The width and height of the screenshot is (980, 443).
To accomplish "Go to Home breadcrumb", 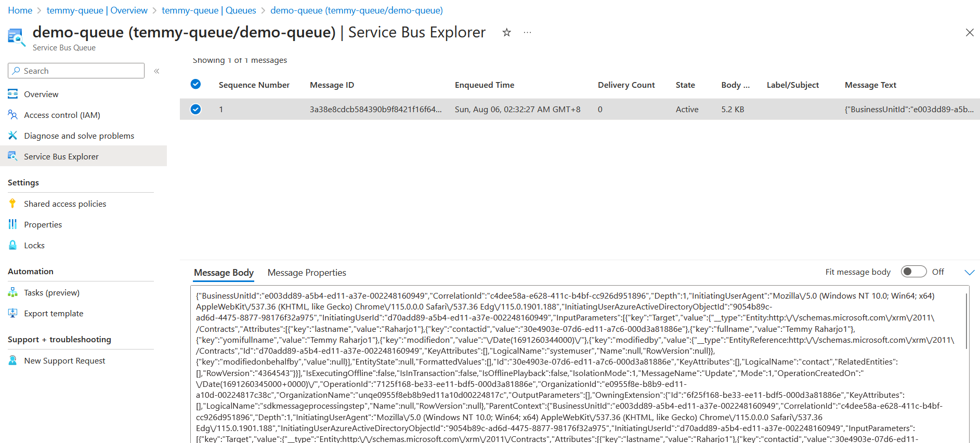I will (20, 10).
